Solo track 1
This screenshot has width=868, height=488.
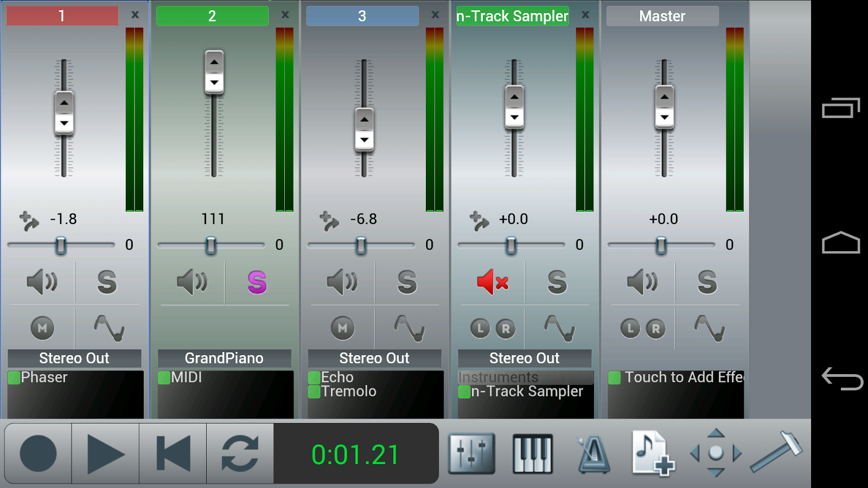[107, 282]
